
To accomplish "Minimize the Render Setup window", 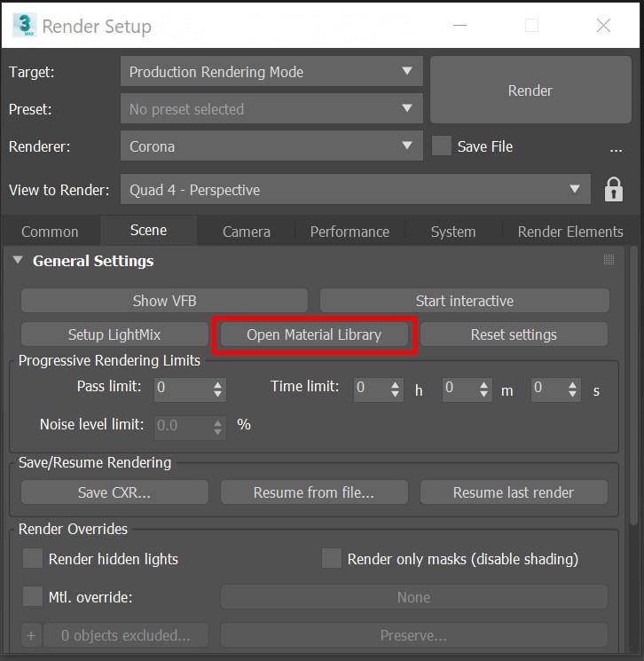I will tap(459, 26).
